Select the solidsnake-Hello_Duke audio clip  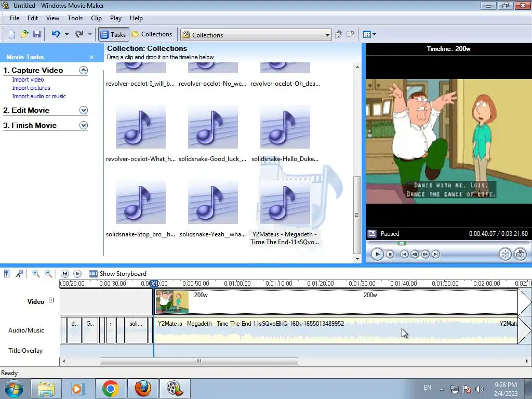[285, 134]
